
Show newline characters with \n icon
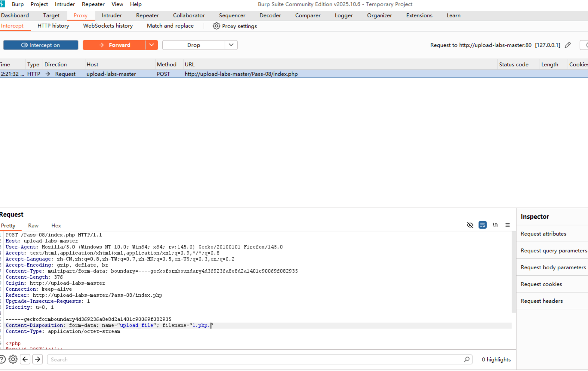point(495,225)
